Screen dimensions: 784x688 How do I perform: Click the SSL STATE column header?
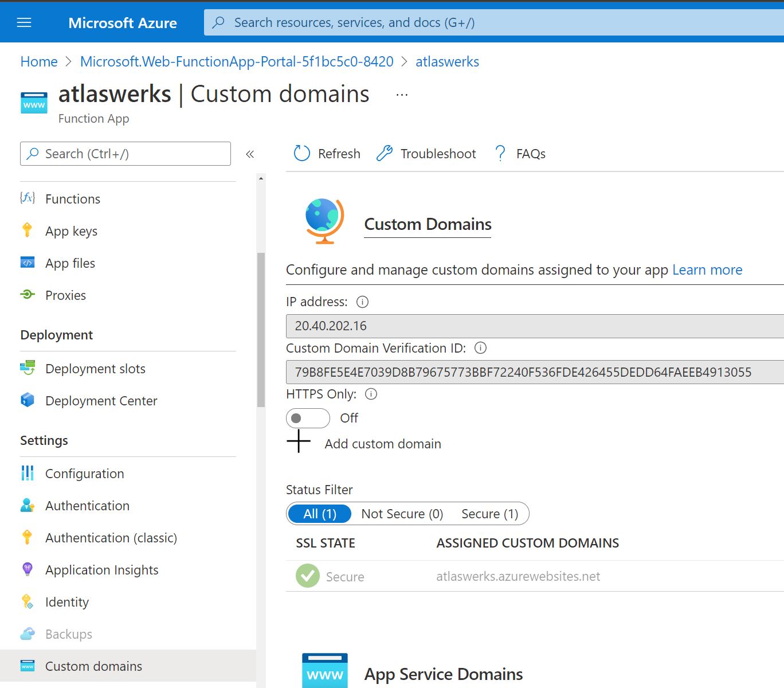coord(326,543)
